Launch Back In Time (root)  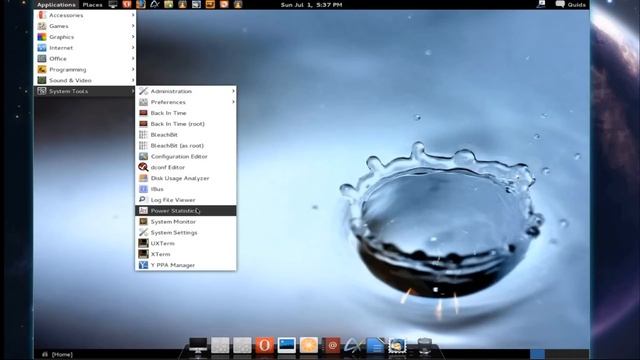(186, 124)
